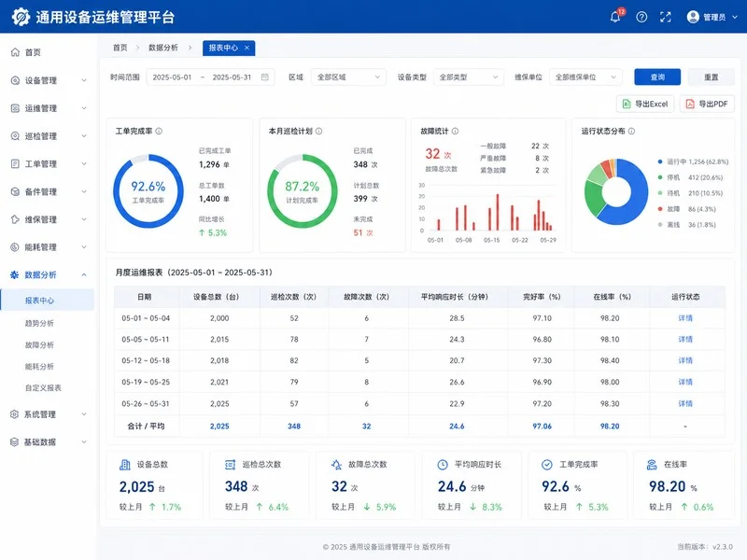Viewport: 747px width, 560px height.
Task: Click the 首页 home icon in sidebar
Action: [x=15, y=52]
